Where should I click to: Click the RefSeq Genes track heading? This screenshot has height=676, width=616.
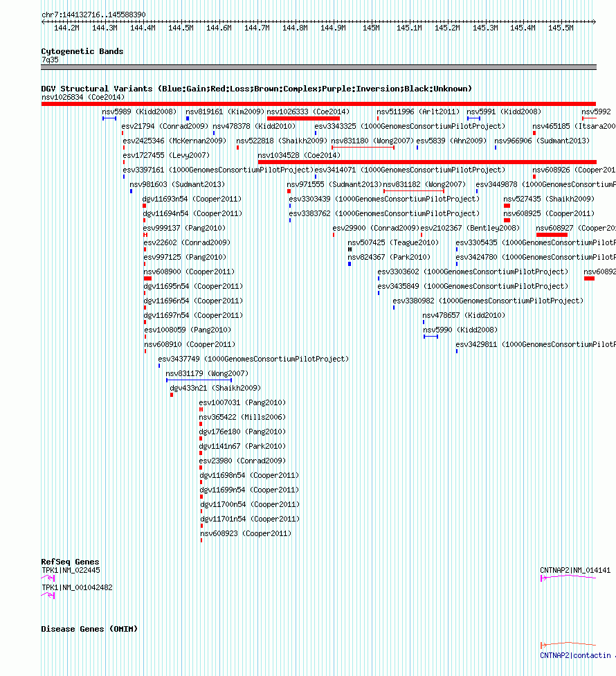70,562
